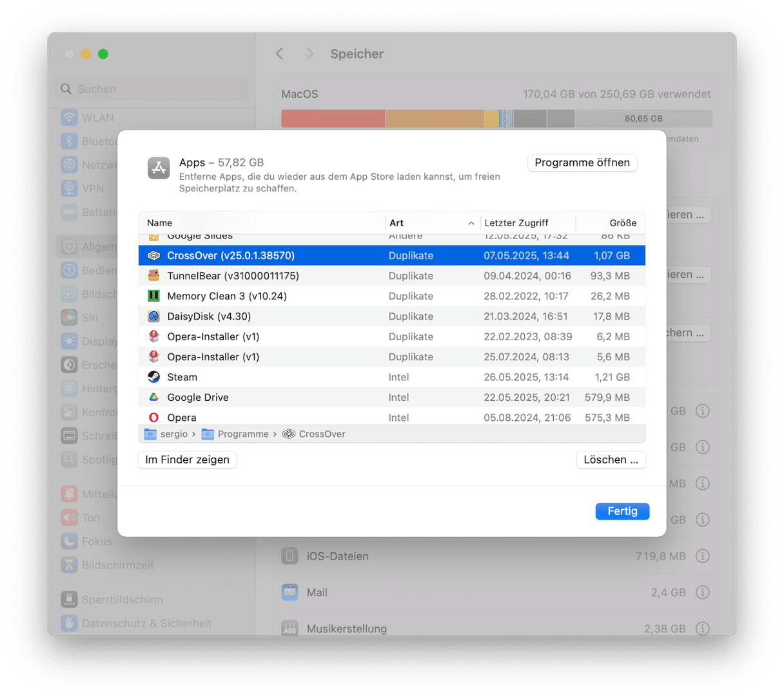Click the Intel type in the Steam row
The height and width of the screenshot is (698, 784).
[398, 377]
